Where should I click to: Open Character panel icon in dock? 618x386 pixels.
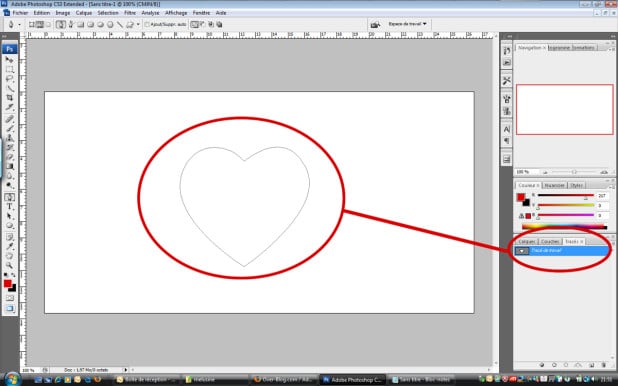tap(507, 129)
